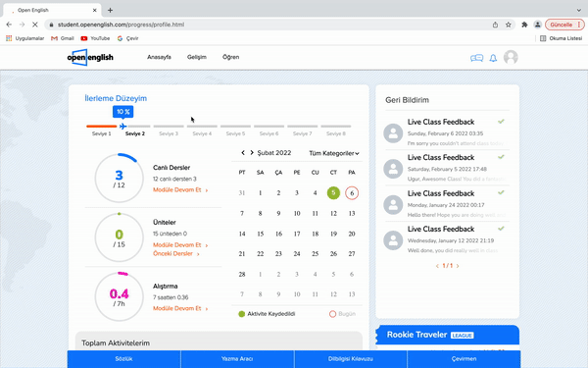Click the Rookie Traveler league banner
This screenshot has height=368, width=588.
click(x=448, y=335)
